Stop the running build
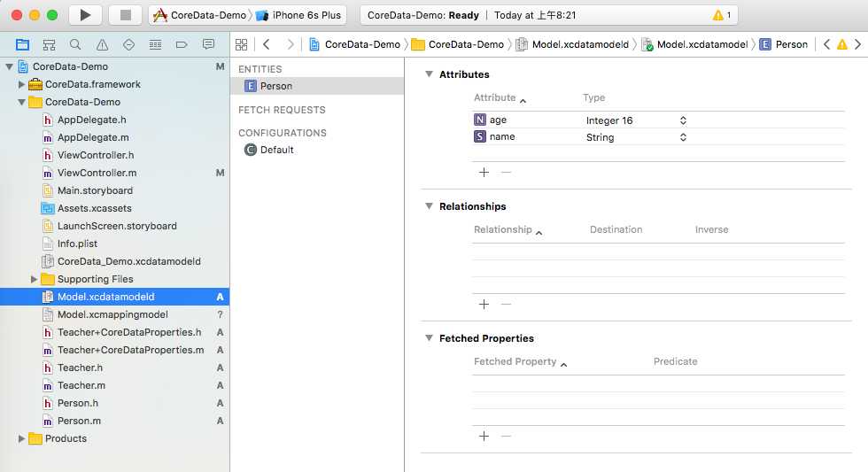The width and height of the screenshot is (868, 472). click(126, 15)
